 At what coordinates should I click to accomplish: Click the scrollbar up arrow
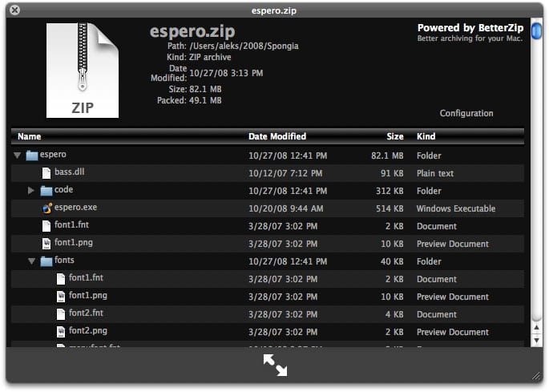(x=536, y=328)
